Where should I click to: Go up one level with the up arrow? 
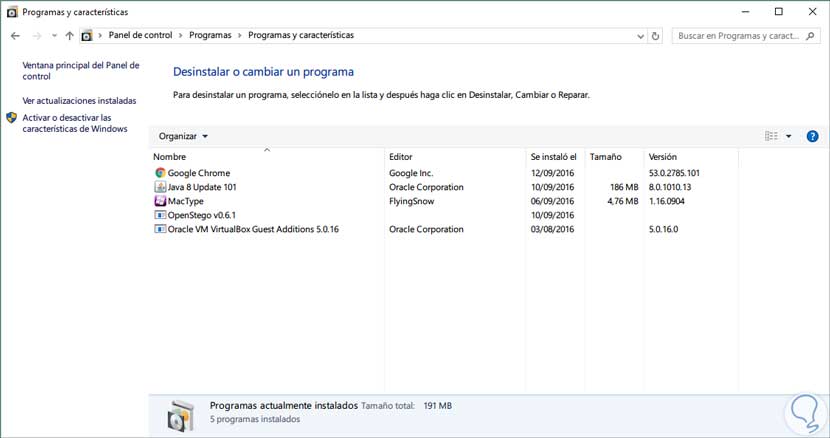point(69,35)
